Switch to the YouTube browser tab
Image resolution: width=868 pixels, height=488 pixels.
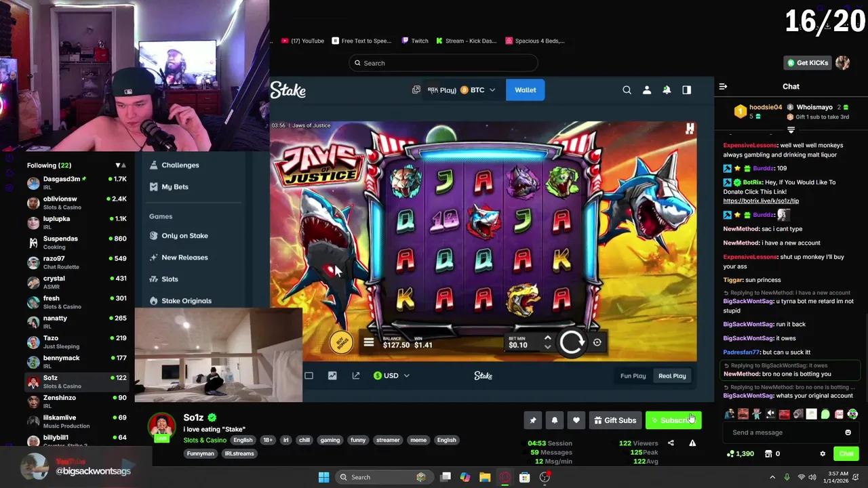pyautogui.click(x=302, y=41)
